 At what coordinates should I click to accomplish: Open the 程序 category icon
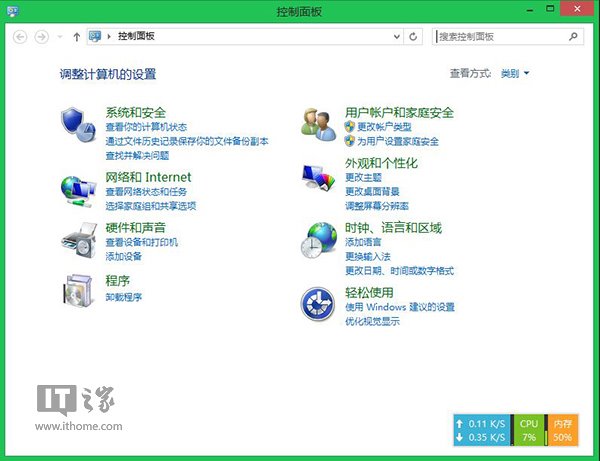[79, 290]
